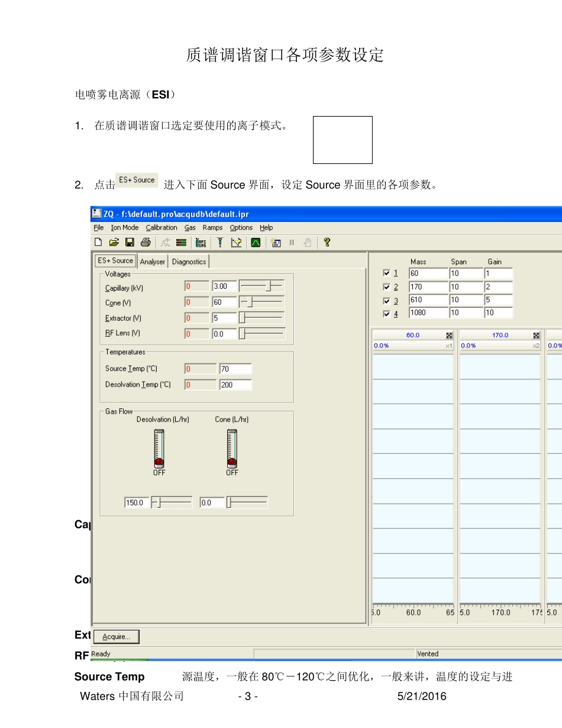Create a new tune file with the New icon
Screen dimensions: 562x728
pos(98,242)
